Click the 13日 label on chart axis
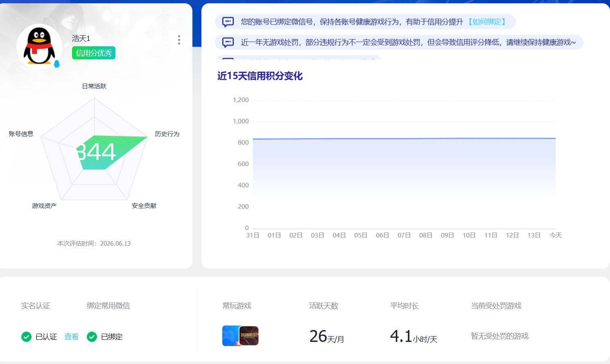This screenshot has width=610, height=364. point(534,235)
